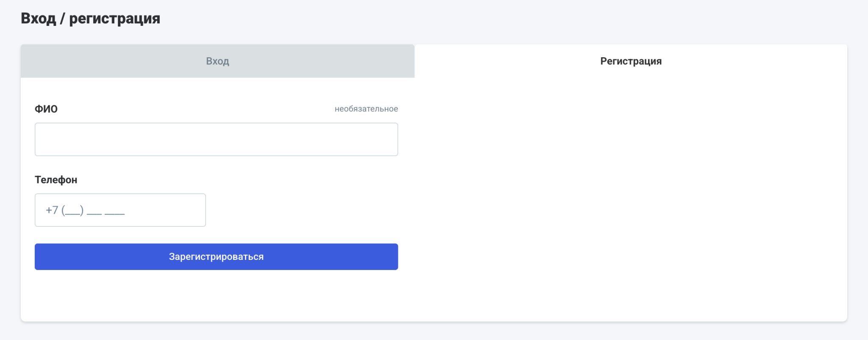Click the grey inactive Вход tab header
The image size is (868, 340).
point(217,61)
